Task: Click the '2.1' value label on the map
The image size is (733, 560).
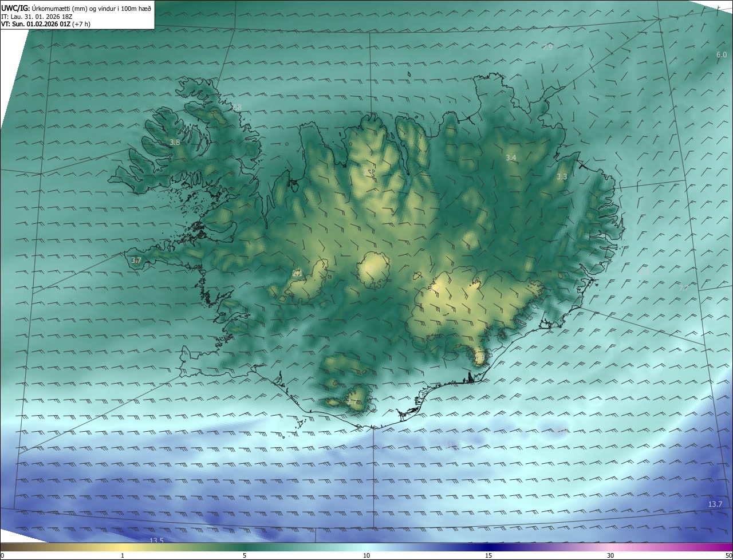Action: coord(297,273)
